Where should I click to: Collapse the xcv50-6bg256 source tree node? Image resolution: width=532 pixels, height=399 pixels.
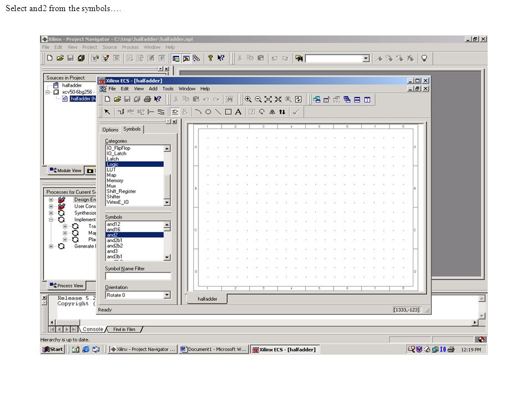click(x=48, y=92)
